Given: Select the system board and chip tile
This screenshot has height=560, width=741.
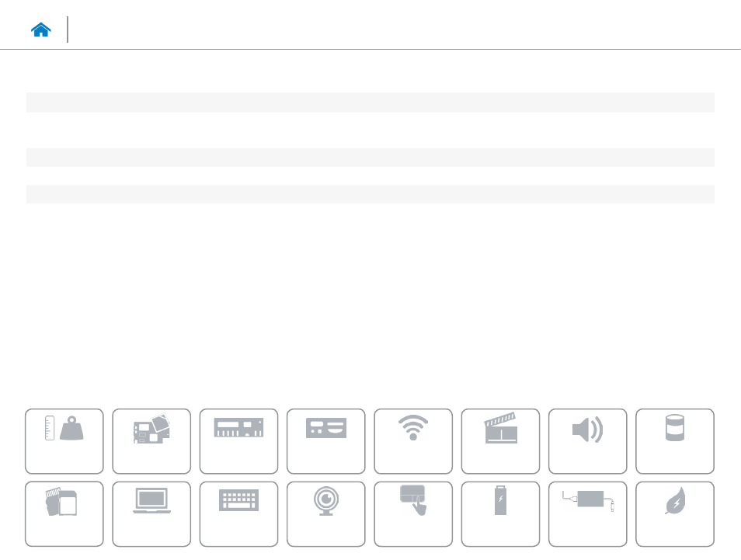Looking at the screenshot, I should [151, 441].
